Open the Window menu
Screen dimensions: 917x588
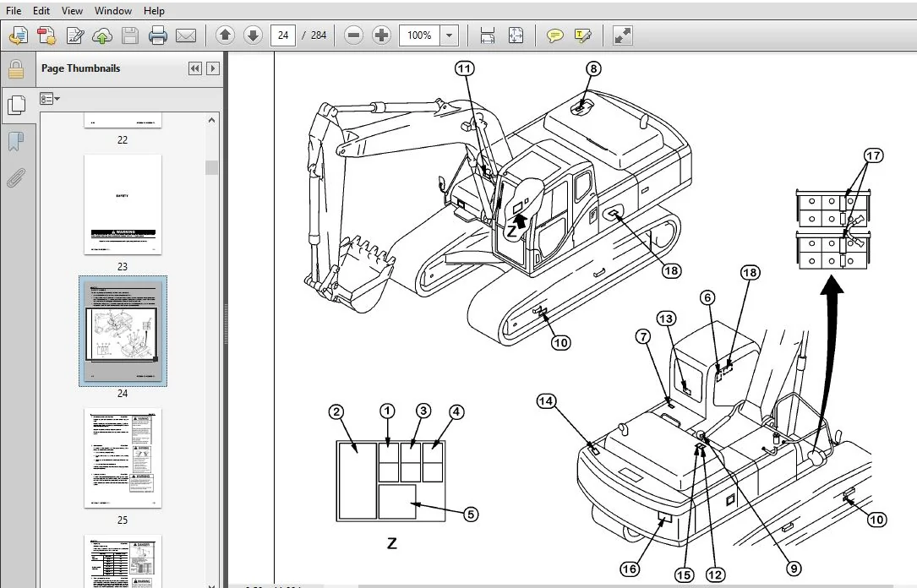113,10
